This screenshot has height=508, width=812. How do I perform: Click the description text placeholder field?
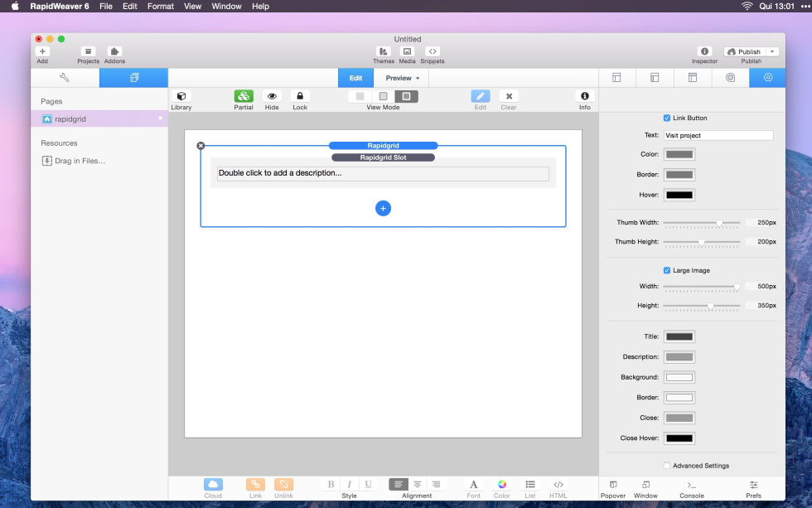click(x=383, y=173)
